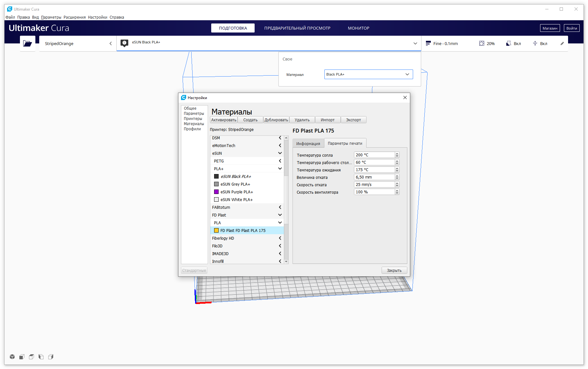Go to МОНИТОР stage
588x369 pixels.
358,28
